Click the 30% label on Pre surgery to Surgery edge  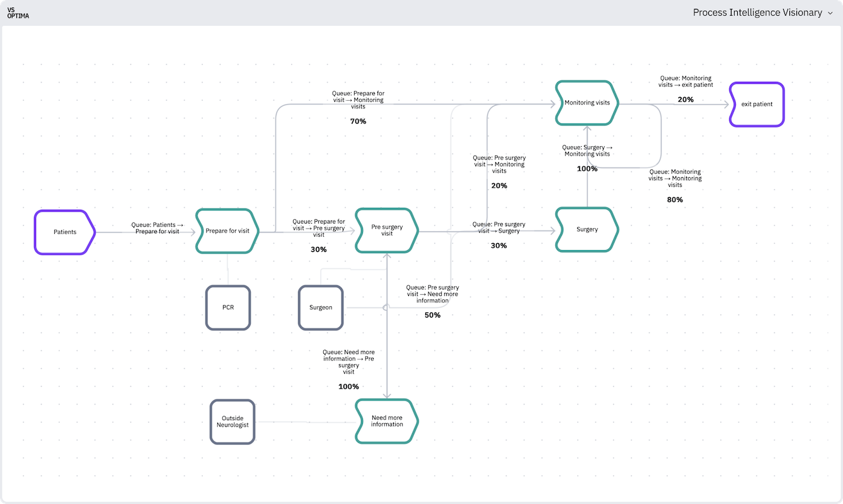pos(499,246)
